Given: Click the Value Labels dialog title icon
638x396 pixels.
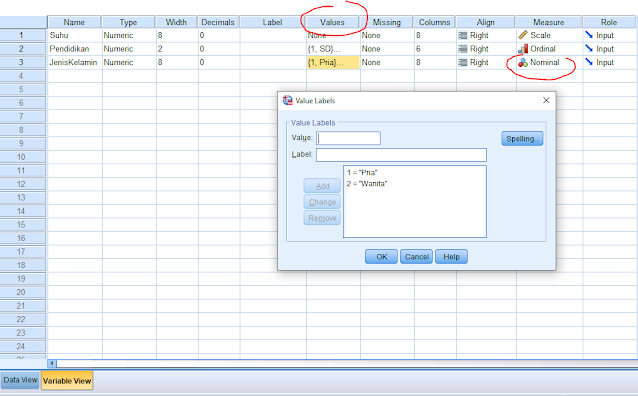Looking at the screenshot, I should click(x=288, y=100).
